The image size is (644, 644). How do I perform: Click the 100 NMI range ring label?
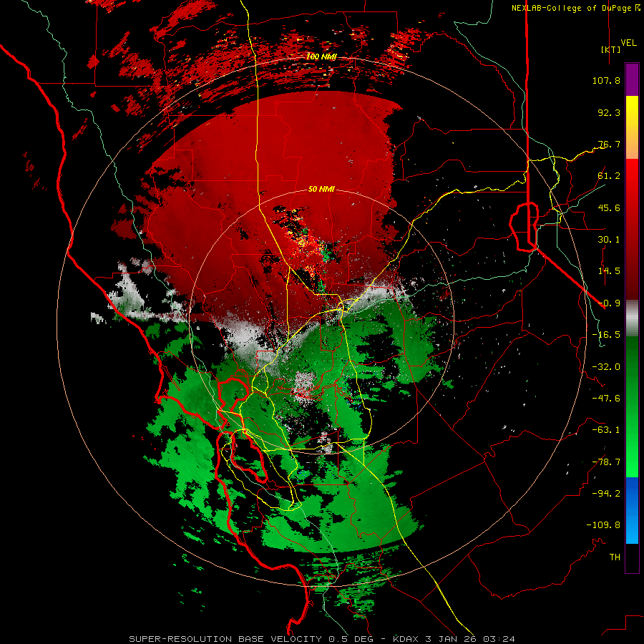pos(321,57)
